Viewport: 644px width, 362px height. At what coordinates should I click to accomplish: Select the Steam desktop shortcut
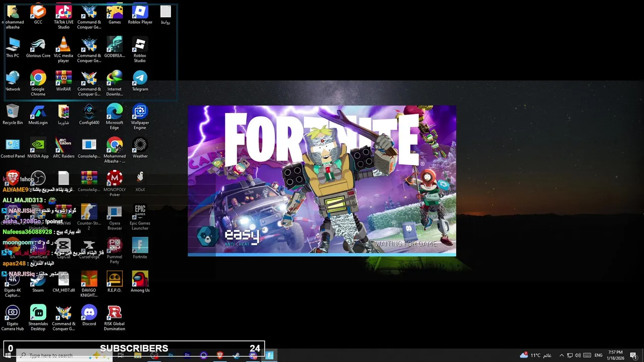coord(38,283)
